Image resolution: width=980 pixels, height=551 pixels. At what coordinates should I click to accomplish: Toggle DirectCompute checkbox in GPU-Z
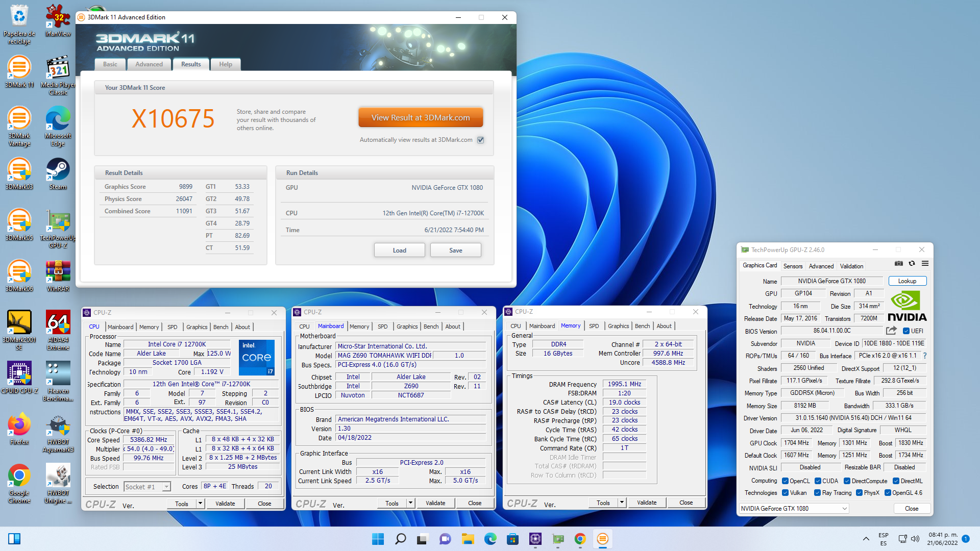pos(847,481)
